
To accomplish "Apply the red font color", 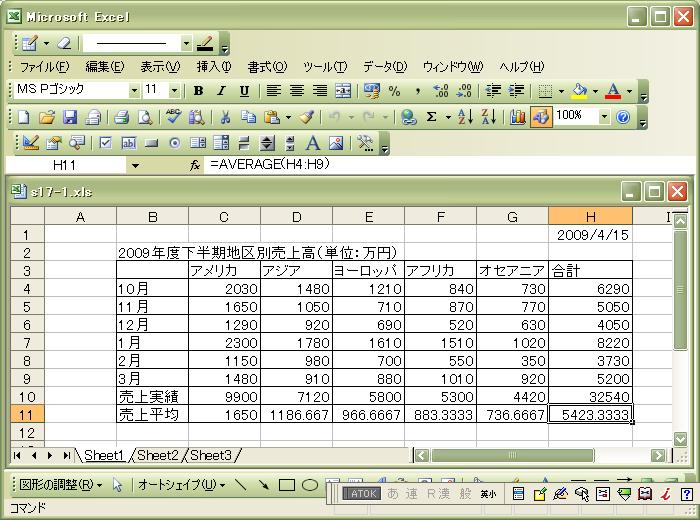I will pos(614,91).
